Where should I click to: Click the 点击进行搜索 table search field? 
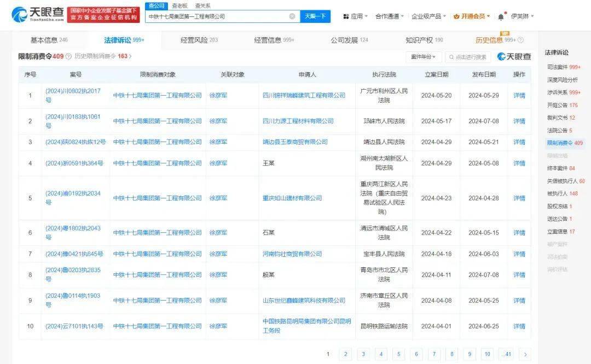[468, 57]
